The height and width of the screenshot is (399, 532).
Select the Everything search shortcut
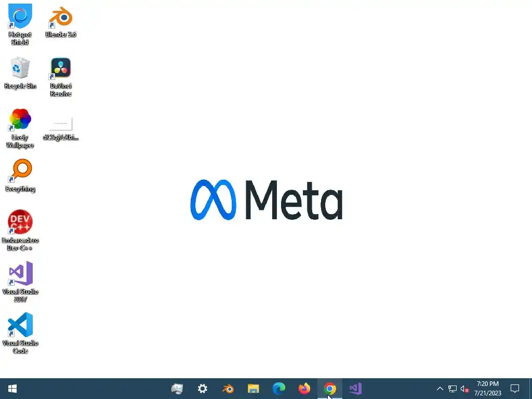tap(20, 176)
